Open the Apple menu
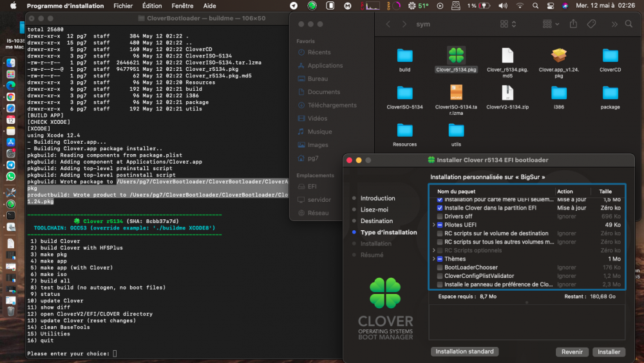The width and height of the screenshot is (644, 363). 13,6
